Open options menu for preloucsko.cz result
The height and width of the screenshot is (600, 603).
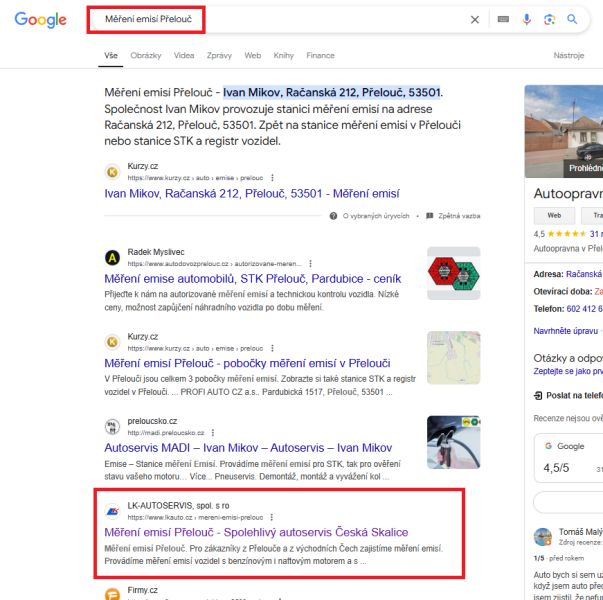213,433
